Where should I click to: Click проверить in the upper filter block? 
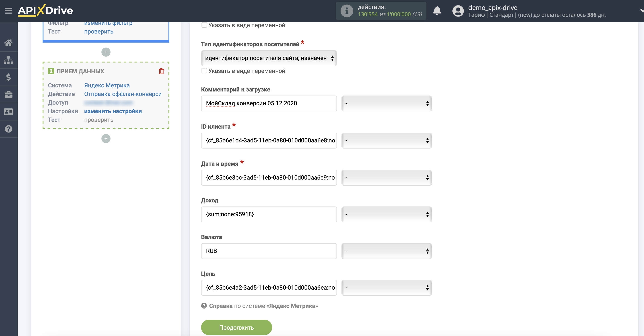(x=99, y=31)
